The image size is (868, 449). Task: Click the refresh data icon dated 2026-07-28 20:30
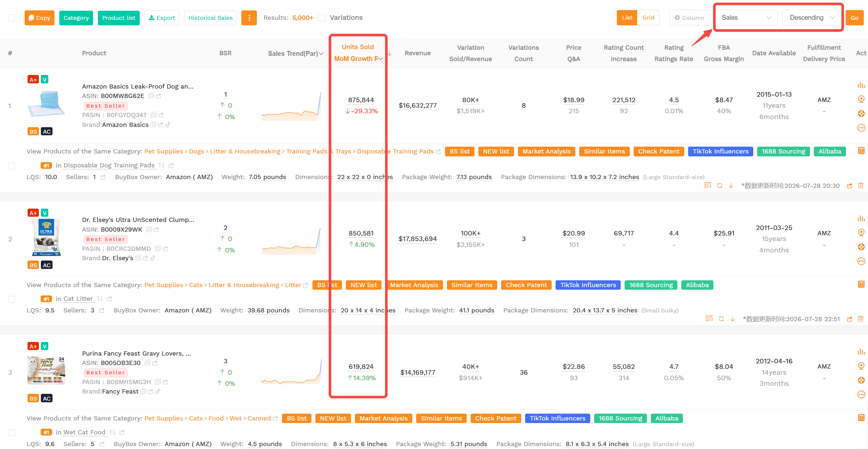pyautogui.click(x=720, y=186)
